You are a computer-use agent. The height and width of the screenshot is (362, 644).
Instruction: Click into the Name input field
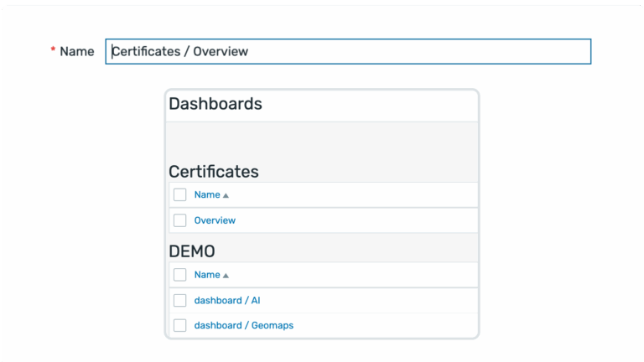[x=348, y=51]
